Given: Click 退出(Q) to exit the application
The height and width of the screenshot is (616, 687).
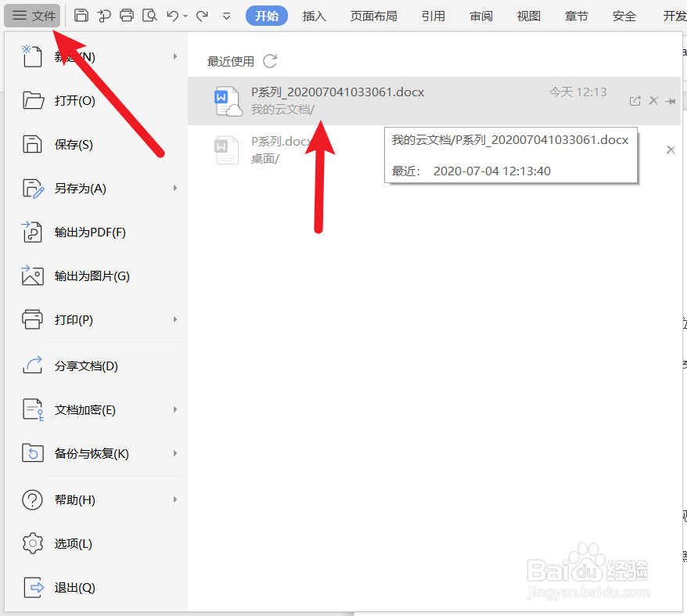Looking at the screenshot, I should pos(74,587).
